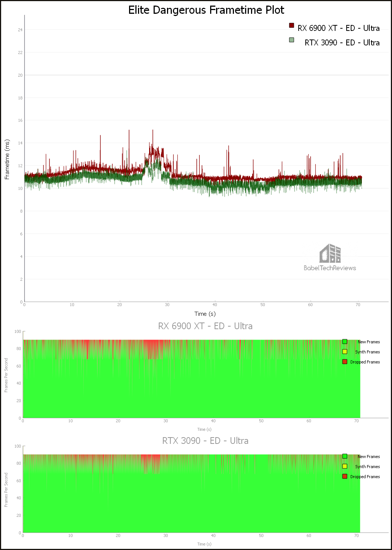
Task: Click the '6' tick on the frametime axis
Action: (x=21, y=234)
